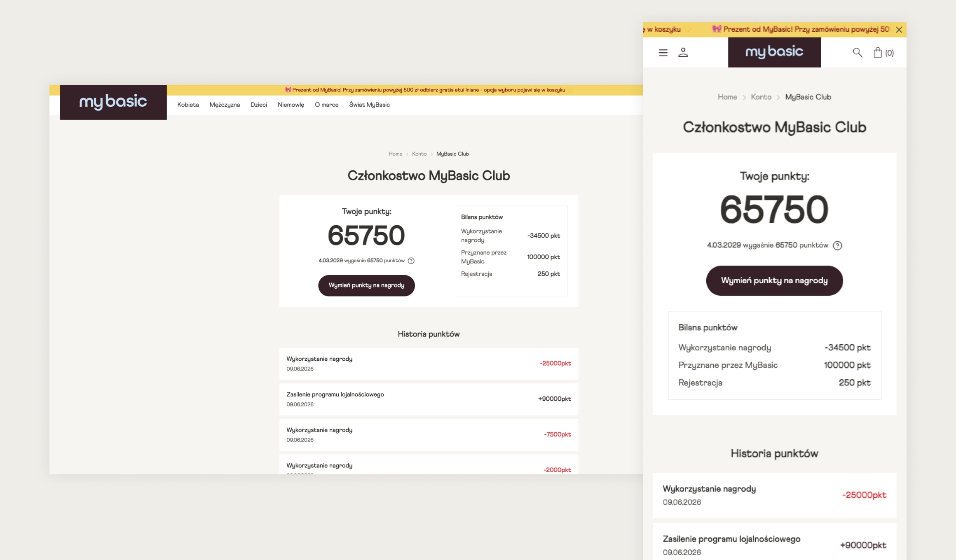Open the hamburger menu in the mobile view
The height and width of the screenshot is (560, 956).
[663, 53]
